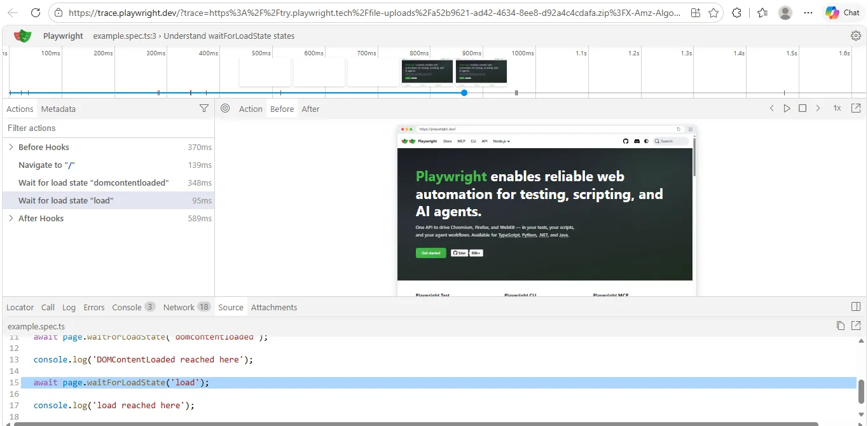Go to next action with right chevron
This screenshot has height=426, width=868.
(x=818, y=109)
